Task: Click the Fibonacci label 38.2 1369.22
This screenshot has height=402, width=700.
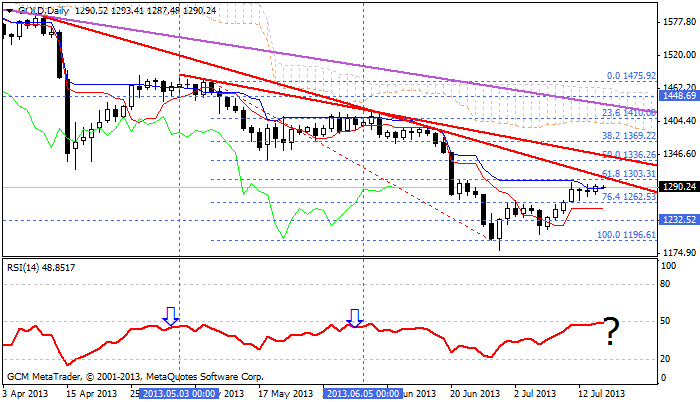Action: pyautogui.click(x=629, y=135)
